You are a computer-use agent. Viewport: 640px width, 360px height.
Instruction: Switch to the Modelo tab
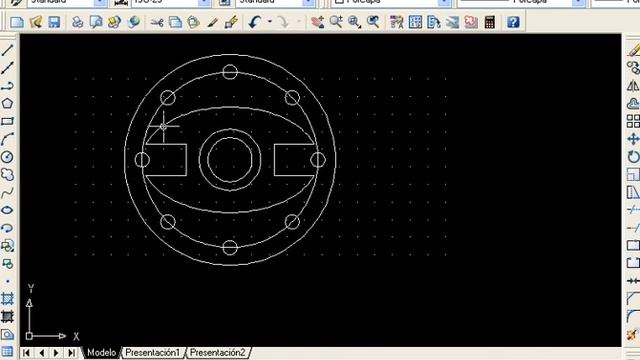pyautogui.click(x=101, y=352)
